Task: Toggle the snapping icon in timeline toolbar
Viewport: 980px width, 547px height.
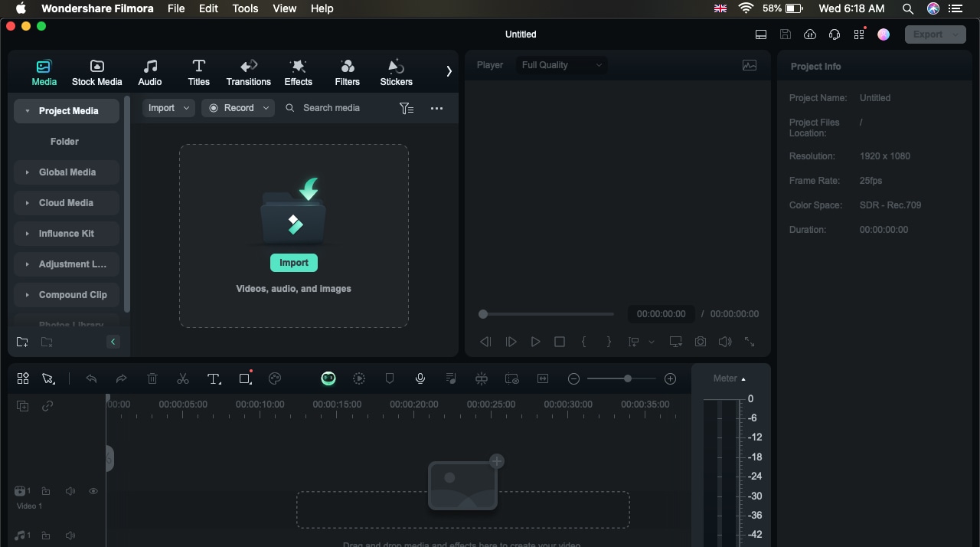Action: point(482,378)
